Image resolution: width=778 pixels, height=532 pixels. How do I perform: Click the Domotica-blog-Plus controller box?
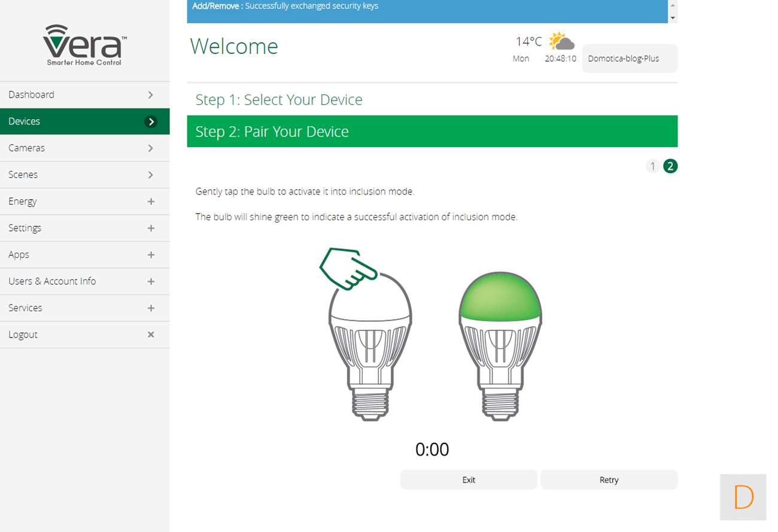tap(629, 59)
